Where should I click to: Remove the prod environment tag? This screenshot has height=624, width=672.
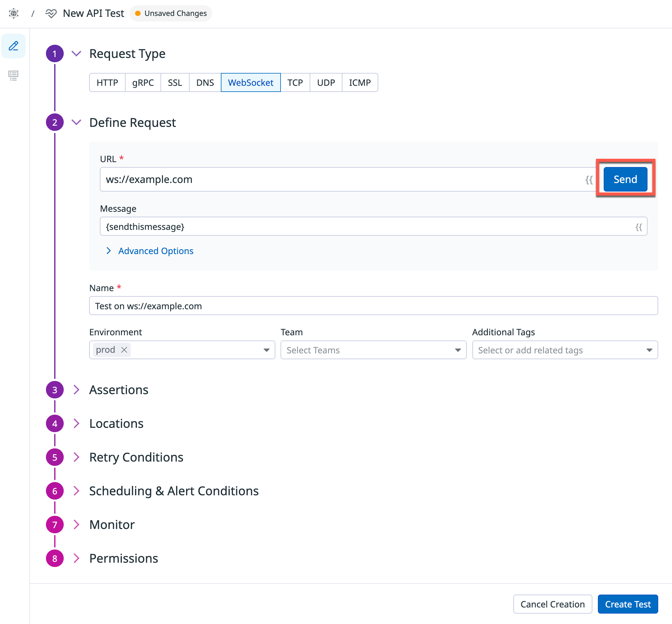[x=124, y=350]
